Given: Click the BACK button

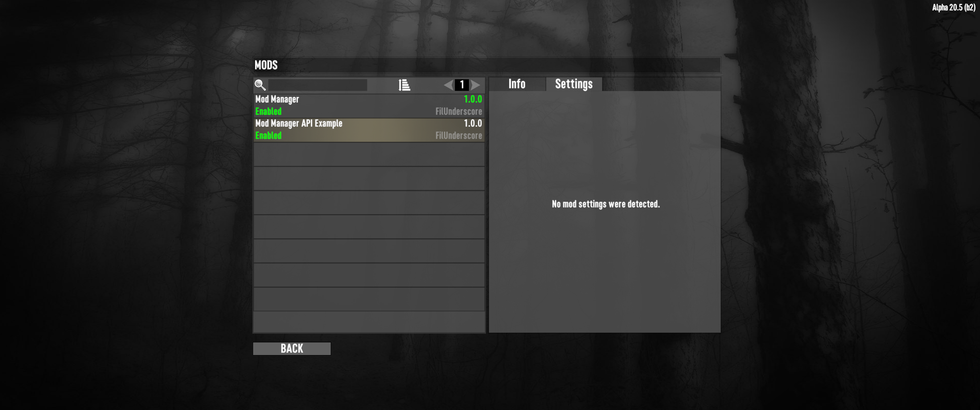Looking at the screenshot, I should pyautogui.click(x=292, y=348).
